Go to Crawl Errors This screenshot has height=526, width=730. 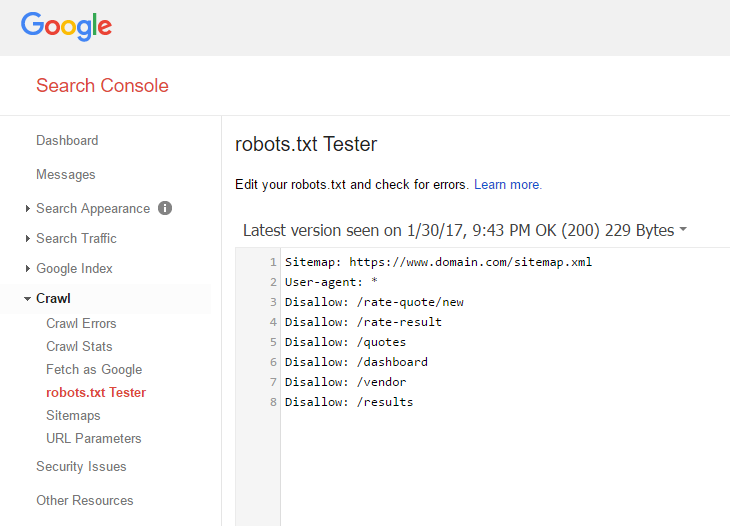[81, 324]
